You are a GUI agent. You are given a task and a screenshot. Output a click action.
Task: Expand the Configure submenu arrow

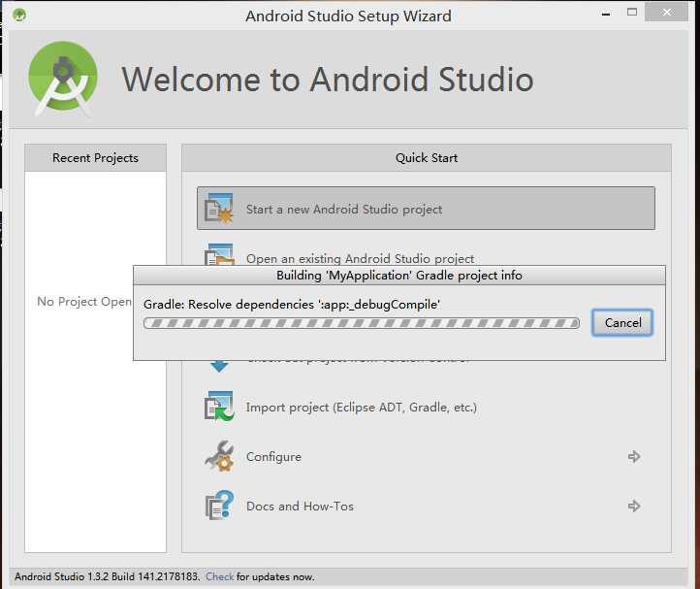[634, 456]
